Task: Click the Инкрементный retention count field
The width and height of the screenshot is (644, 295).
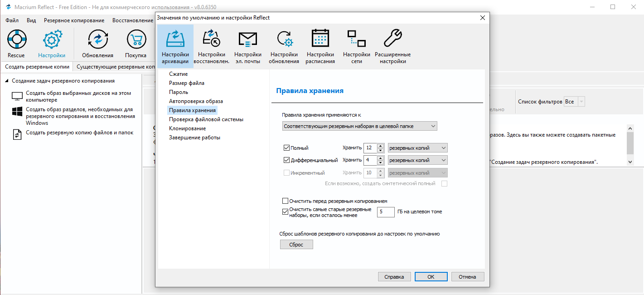Action: (370, 173)
